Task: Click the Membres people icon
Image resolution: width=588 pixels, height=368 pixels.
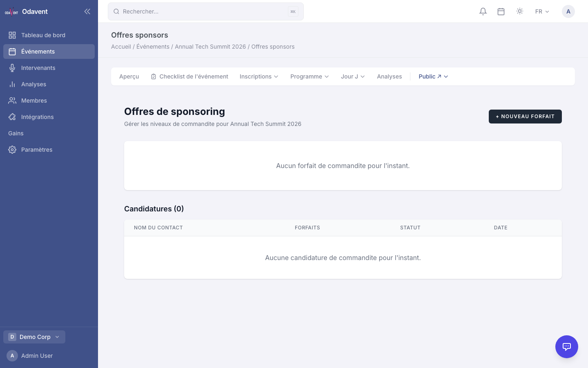Action: tap(12, 101)
